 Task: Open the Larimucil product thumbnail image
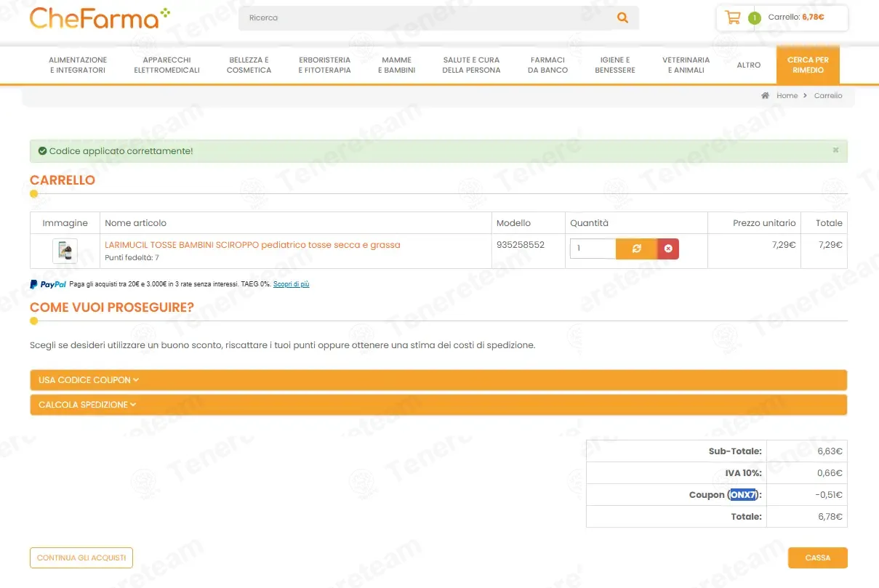[x=65, y=251]
